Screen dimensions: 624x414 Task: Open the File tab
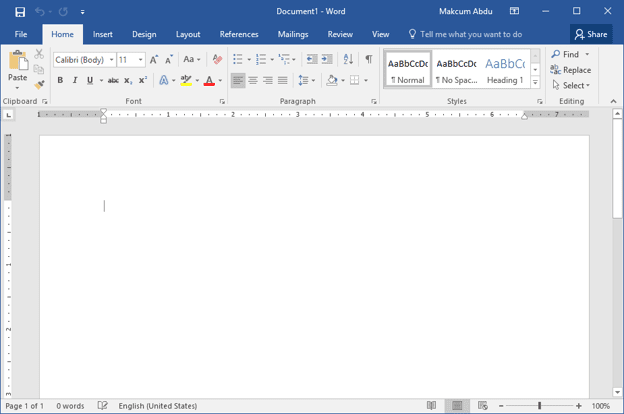pyautogui.click(x=21, y=34)
